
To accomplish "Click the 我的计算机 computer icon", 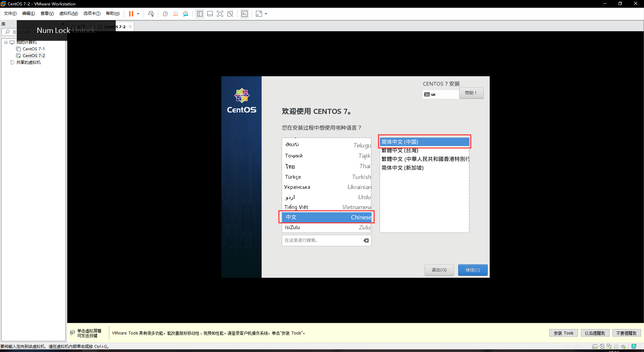I will tap(12, 42).
